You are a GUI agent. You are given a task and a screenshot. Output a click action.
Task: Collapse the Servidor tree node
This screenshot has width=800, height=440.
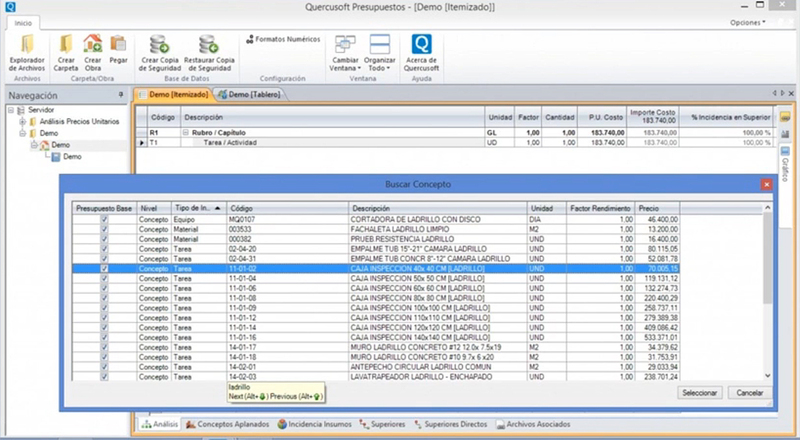[11, 110]
